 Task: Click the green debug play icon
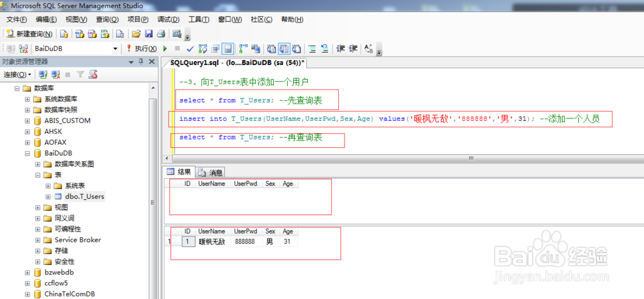[165, 49]
